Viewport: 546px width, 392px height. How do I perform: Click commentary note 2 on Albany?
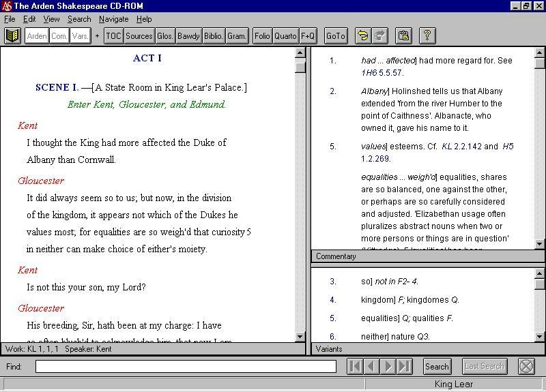(x=431, y=110)
